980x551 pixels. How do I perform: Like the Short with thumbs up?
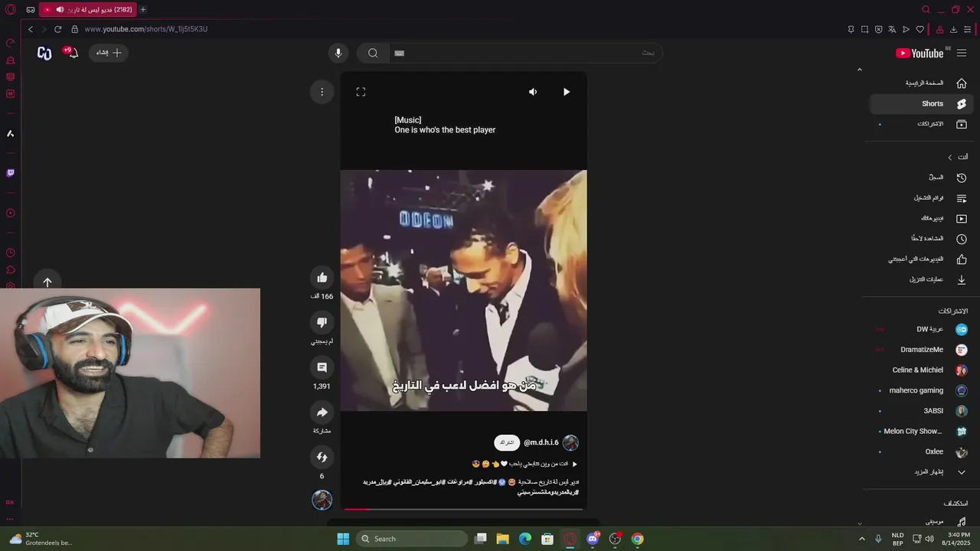(x=322, y=278)
